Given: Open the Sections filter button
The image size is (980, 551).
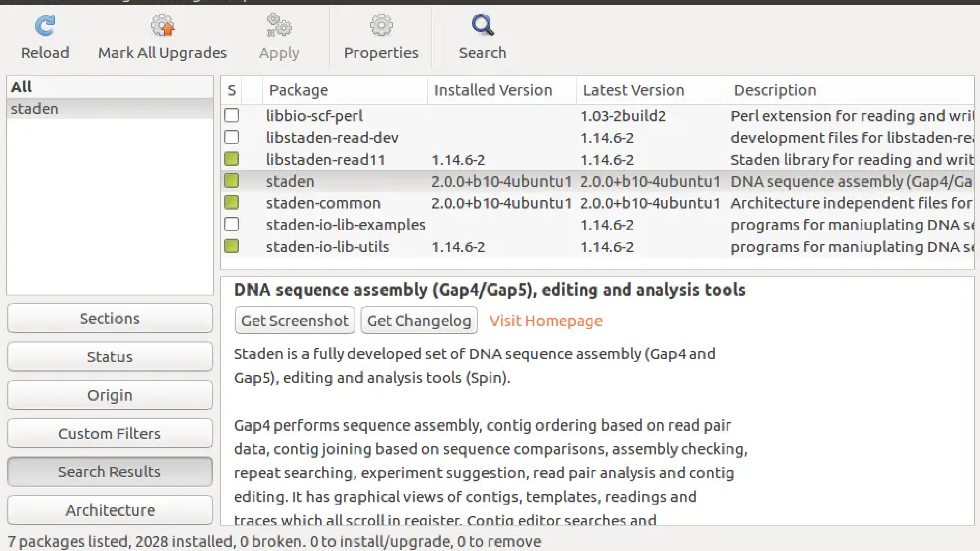Looking at the screenshot, I should [x=110, y=318].
